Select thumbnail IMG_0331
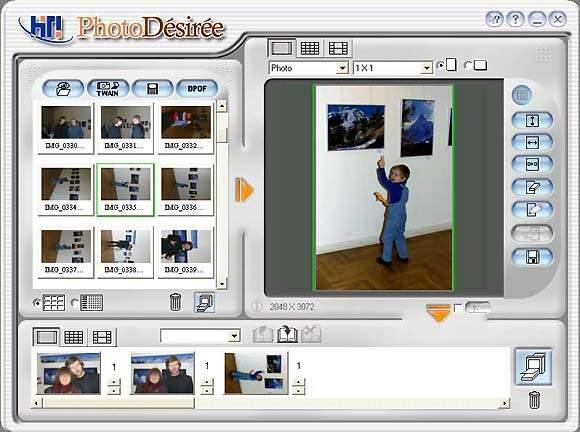 coord(125,128)
